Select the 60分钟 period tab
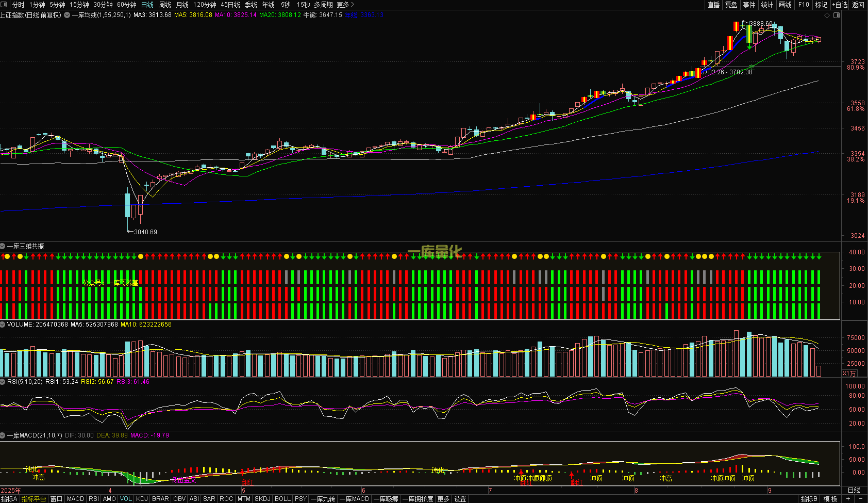Image resolution: width=868 pixels, height=503 pixels. click(126, 5)
